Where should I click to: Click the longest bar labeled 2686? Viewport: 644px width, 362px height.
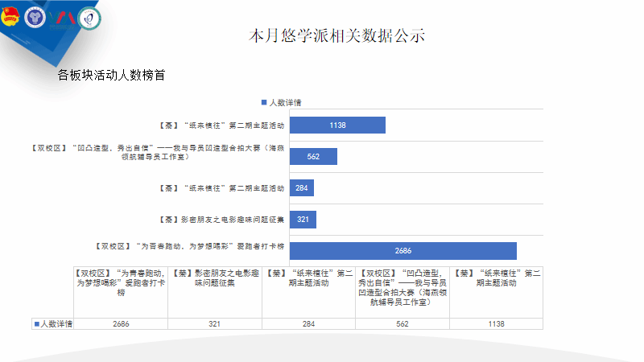402,250
